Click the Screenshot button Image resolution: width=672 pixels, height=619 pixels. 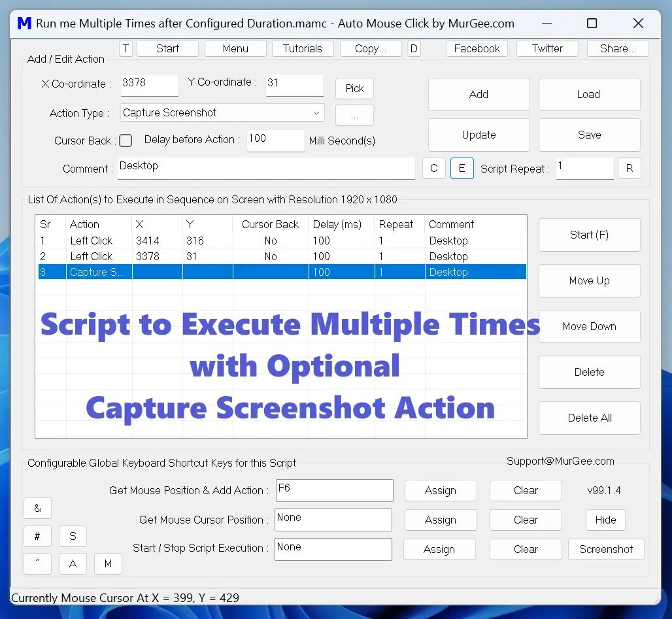point(606,550)
